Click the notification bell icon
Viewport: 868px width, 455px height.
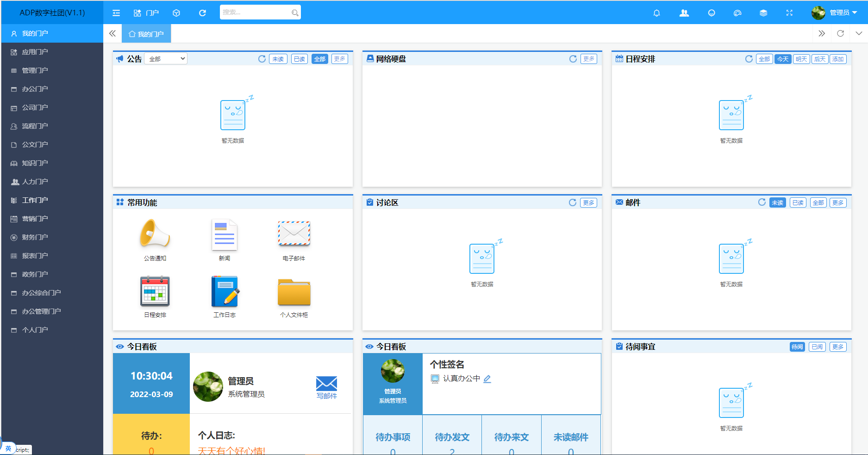(656, 13)
